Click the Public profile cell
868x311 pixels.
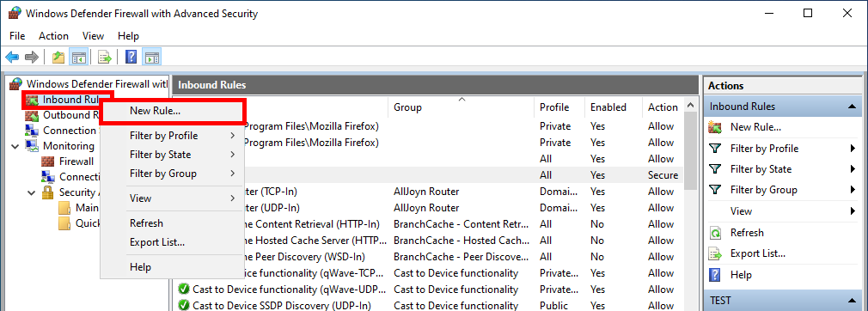coord(553,306)
